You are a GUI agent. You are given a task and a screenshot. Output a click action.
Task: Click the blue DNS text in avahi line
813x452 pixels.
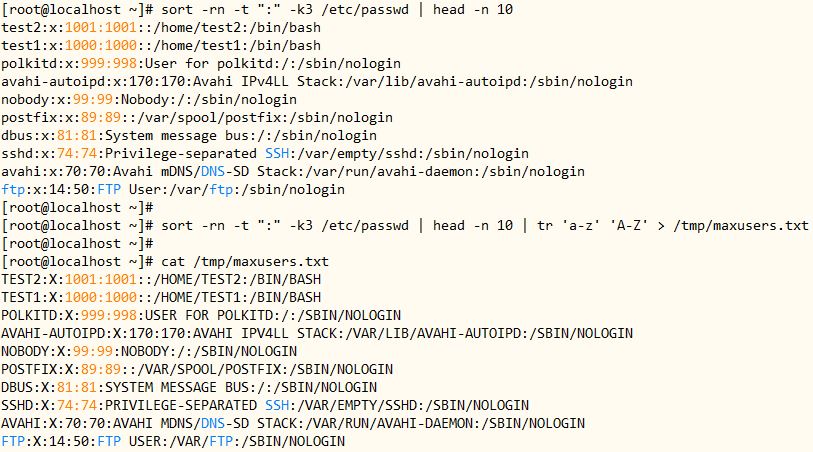[x=213, y=172]
